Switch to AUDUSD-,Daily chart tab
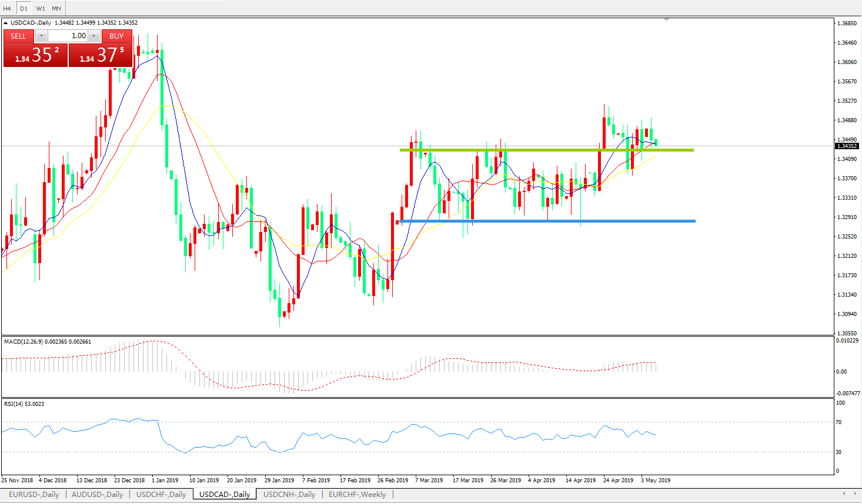The height and width of the screenshot is (504, 862). 97,495
